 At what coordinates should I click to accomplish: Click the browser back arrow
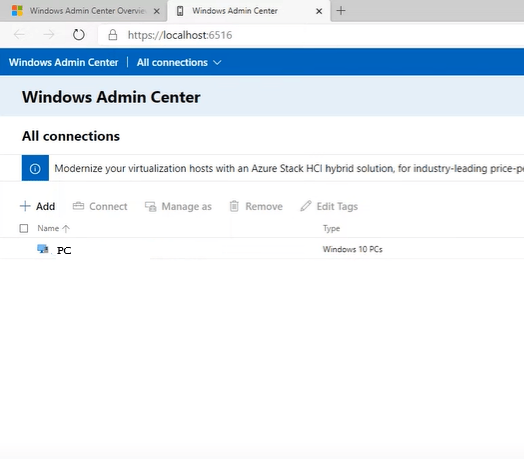19,35
